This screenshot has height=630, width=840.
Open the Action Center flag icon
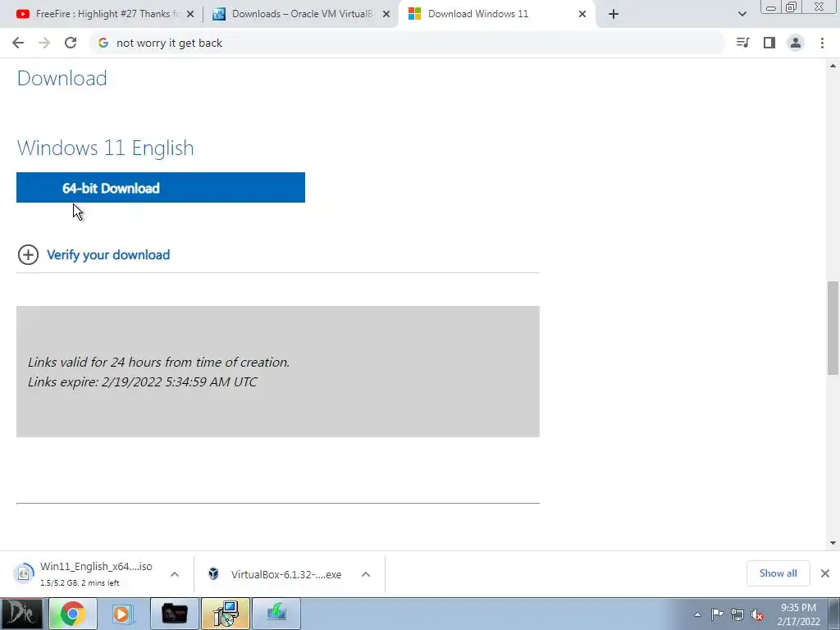[x=717, y=614]
